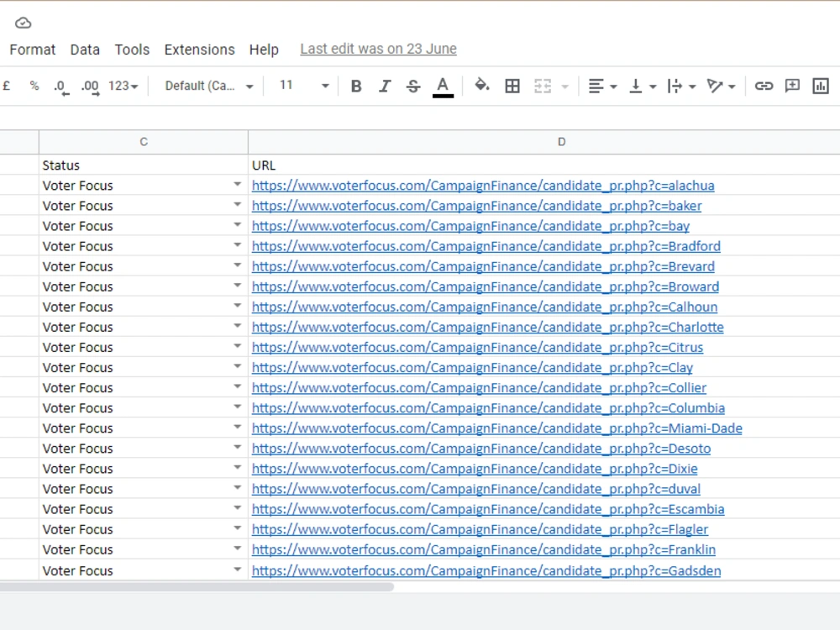Open fill colour bucket tool
The width and height of the screenshot is (840, 630).
[481, 85]
